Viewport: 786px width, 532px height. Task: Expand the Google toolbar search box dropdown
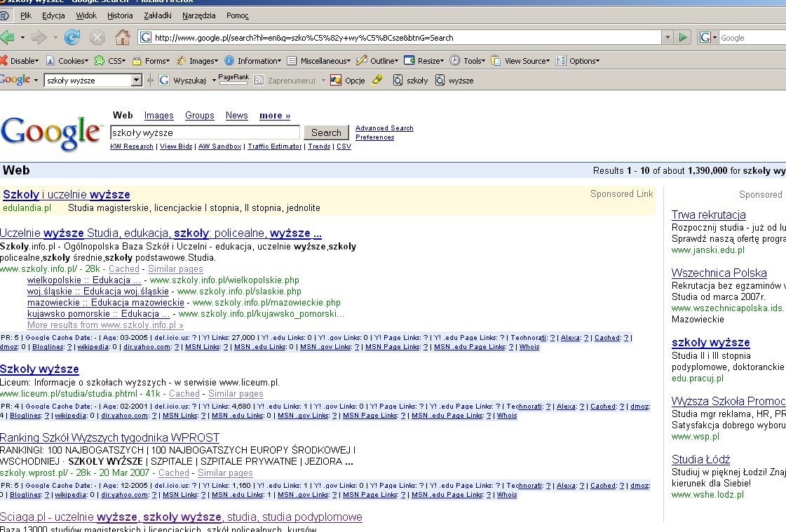pos(136,80)
